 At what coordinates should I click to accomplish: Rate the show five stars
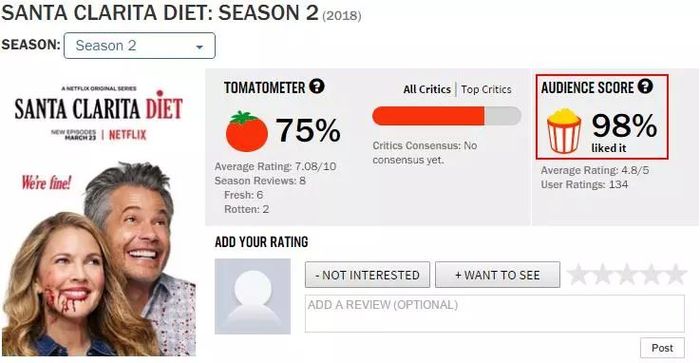(675, 274)
